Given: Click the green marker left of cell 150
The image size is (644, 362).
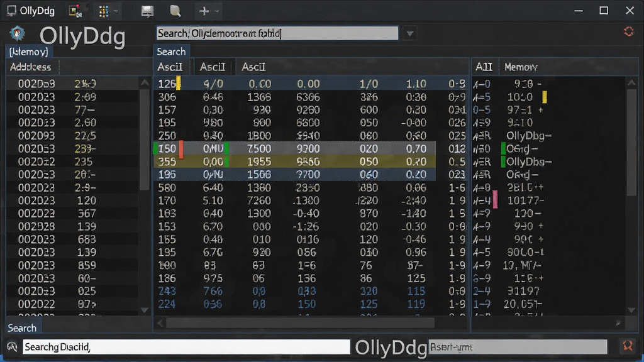Looking at the screenshot, I should (x=155, y=148).
